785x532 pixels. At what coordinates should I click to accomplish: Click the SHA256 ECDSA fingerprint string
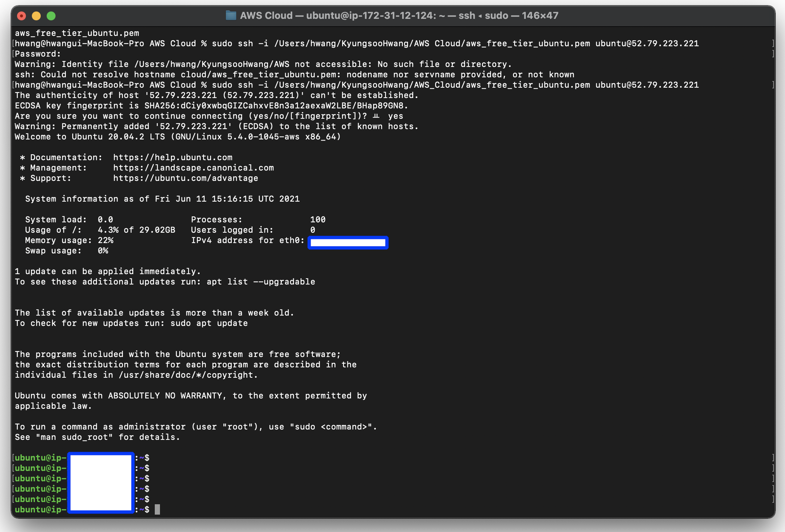click(x=275, y=106)
